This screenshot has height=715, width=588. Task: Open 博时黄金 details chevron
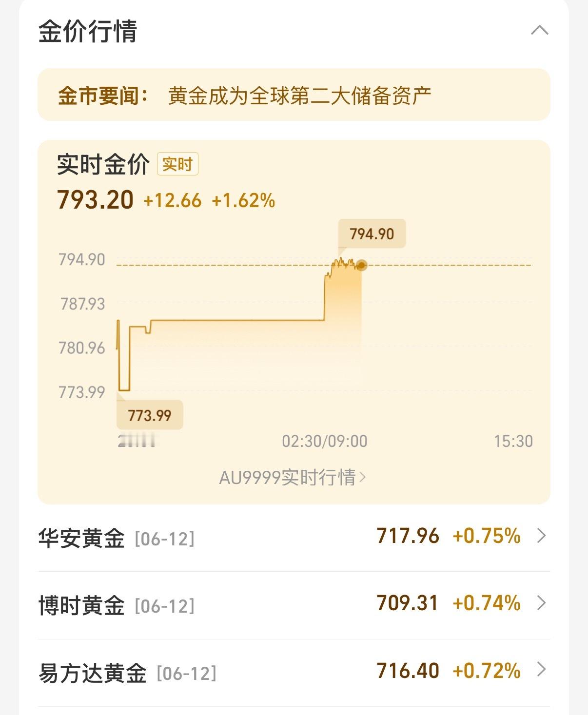(541, 603)
